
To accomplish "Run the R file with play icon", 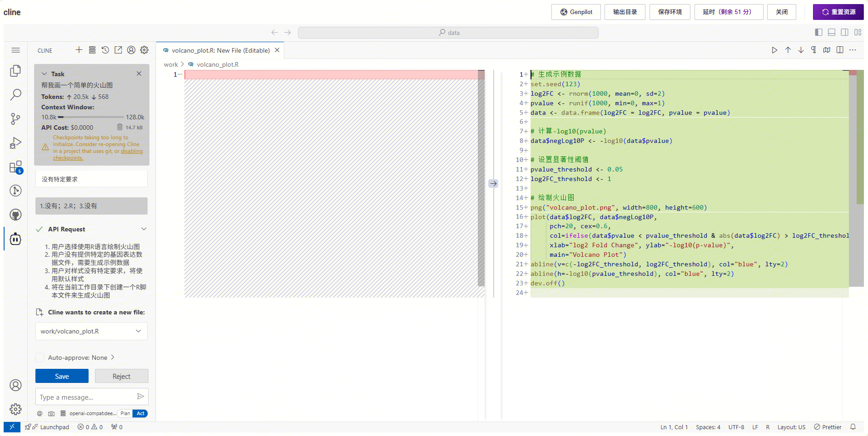I will (x=774, y=50).
